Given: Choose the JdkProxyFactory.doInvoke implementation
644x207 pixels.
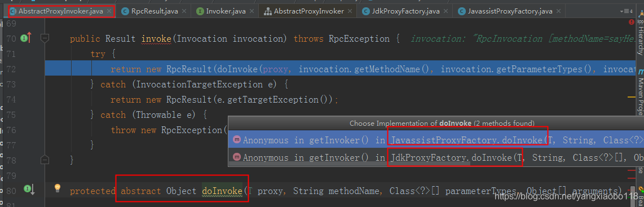Looking at the screenshot, I should 436,157.
